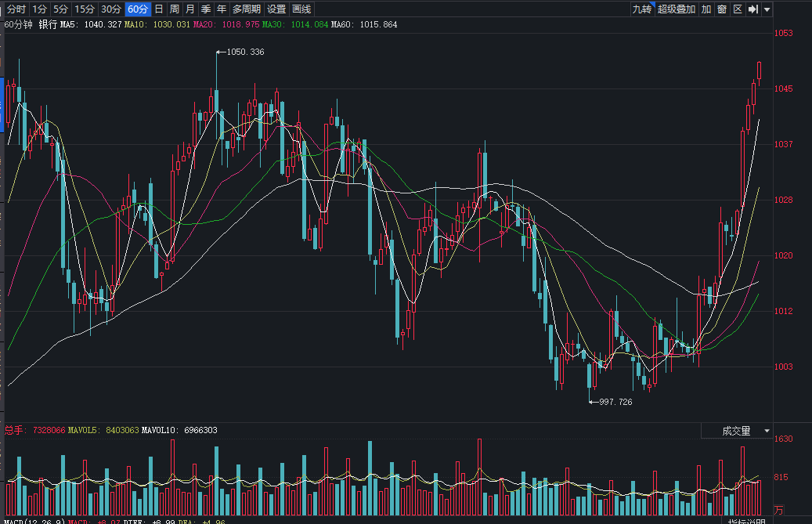Viewport: 812px width, 524px height.
Task: Activate the 画线 drawing tool
Action: [x=301, y=9]
